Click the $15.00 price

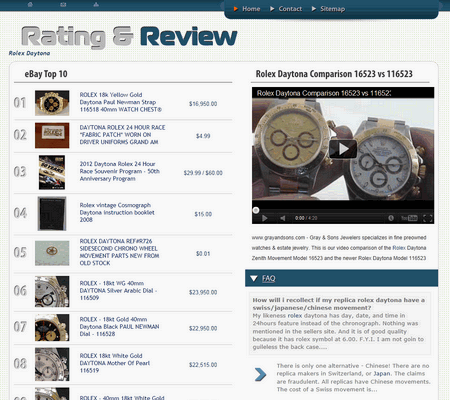click(x=203, y=214)
